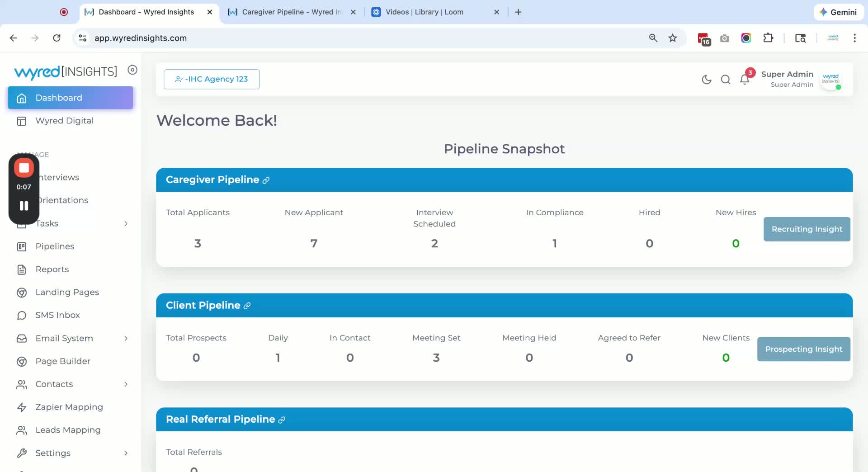This screenshot has height=472, width=868.
Task: Stop the Loom recording
Action: point(24,168)
